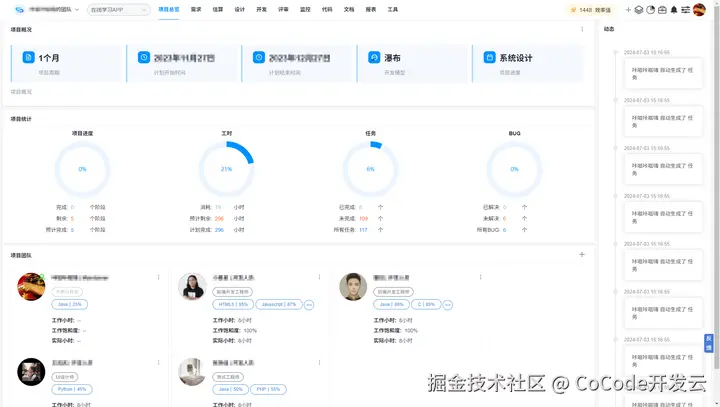
Task: Open the 设计 tab
Action: tap(240, 9)
